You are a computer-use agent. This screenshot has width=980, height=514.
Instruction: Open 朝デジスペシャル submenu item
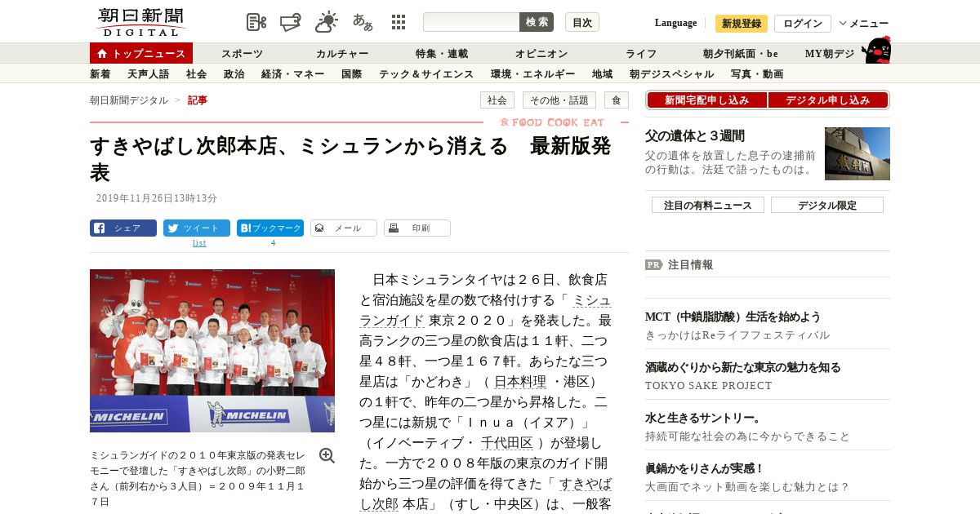(x=672, y=74)
